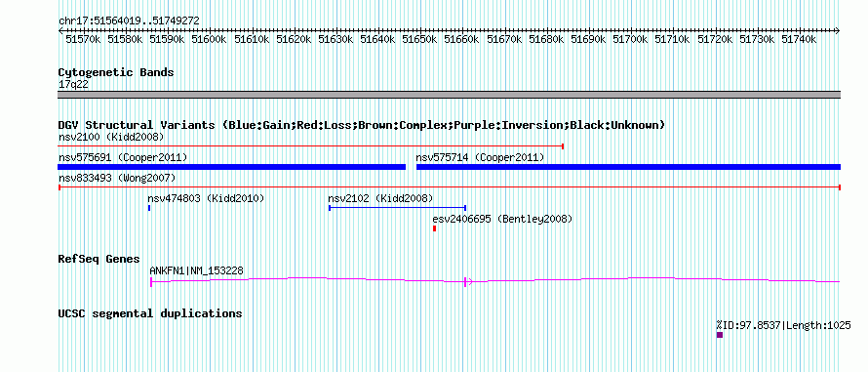Click the ANKFN1 gene start marker

(x=151, y=281)
